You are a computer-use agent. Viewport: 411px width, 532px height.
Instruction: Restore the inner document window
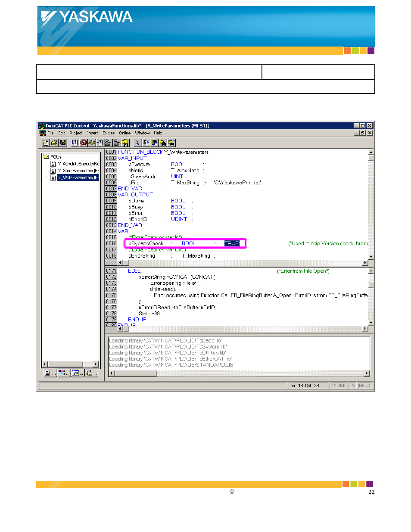[x=363, y=133]
